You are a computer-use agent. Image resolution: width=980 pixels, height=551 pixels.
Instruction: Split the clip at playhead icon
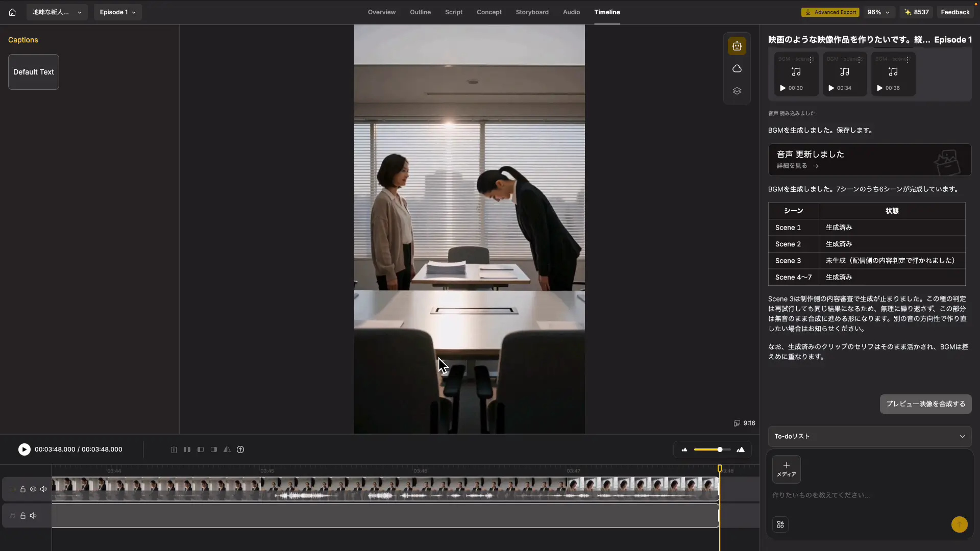click(187, 449)
